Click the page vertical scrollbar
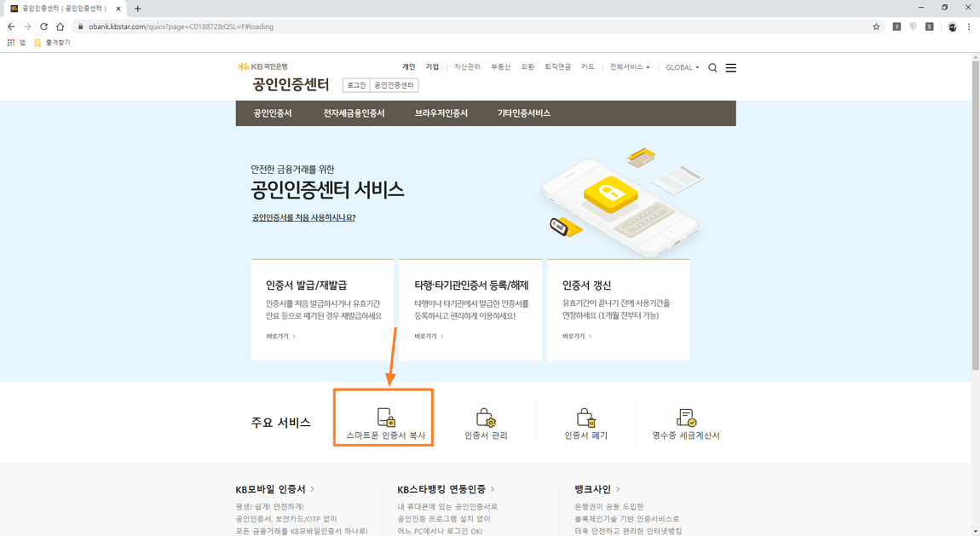Image resolution: width=980 pixels, height=536 pixels. pos(976,216)
